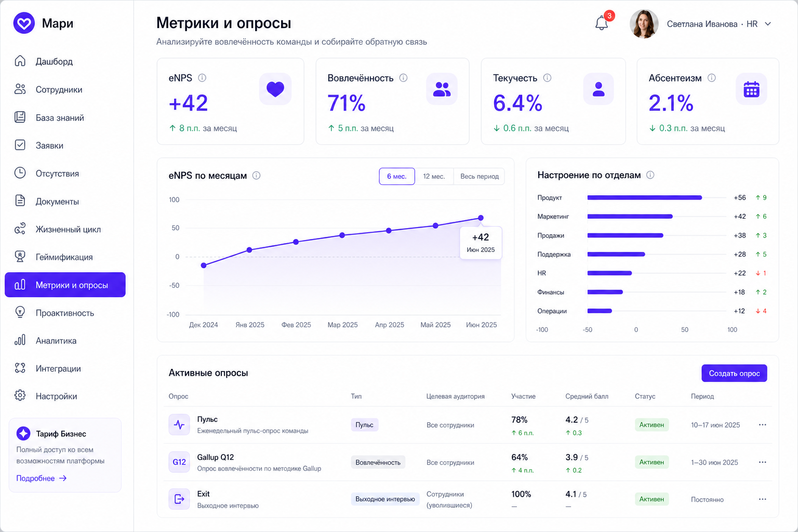Click the Вовлечённость type tag
Image resolution: width=798 pixels, height=532 pixels.
(378, 462)
